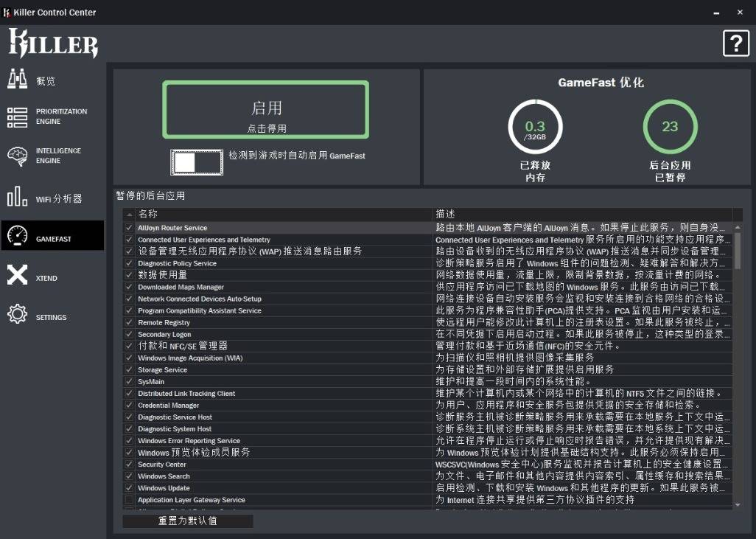
Task: Click the 启用 点击停用 button
Action: point(266,110)
